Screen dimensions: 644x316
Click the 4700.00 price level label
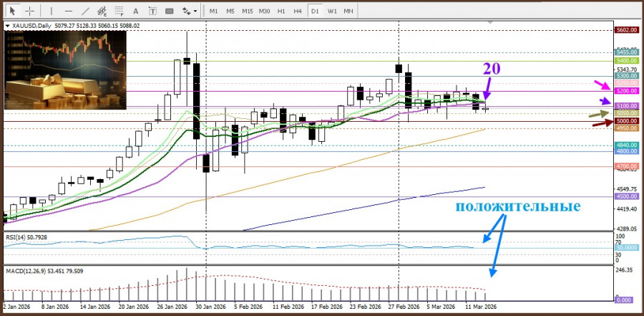[x=627, y=166]
